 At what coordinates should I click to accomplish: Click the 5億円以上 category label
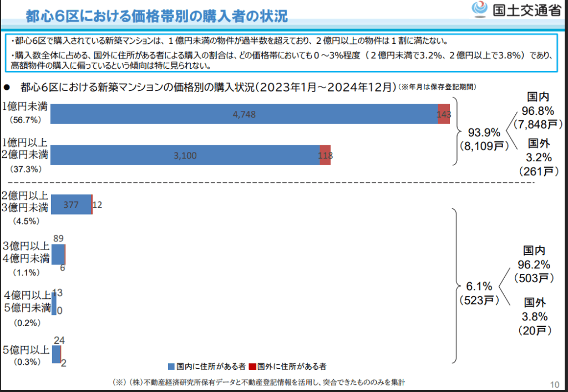click(x=26, y=350)
